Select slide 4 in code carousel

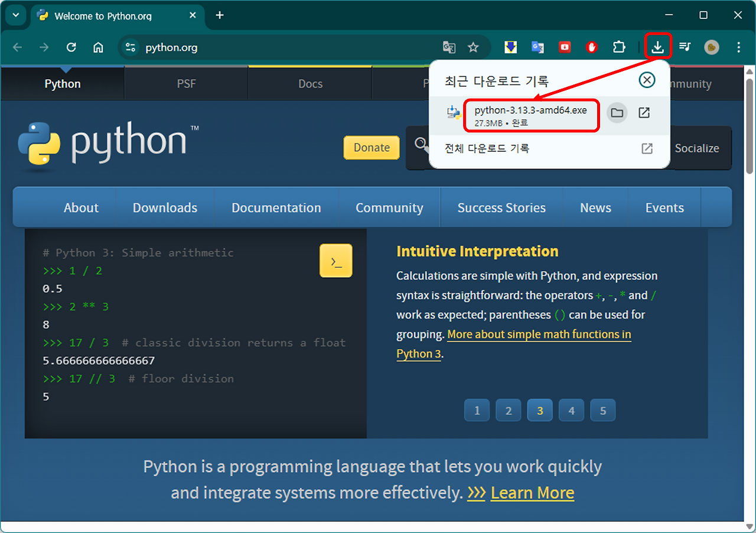pyautogui.click(x=571, y=411)
